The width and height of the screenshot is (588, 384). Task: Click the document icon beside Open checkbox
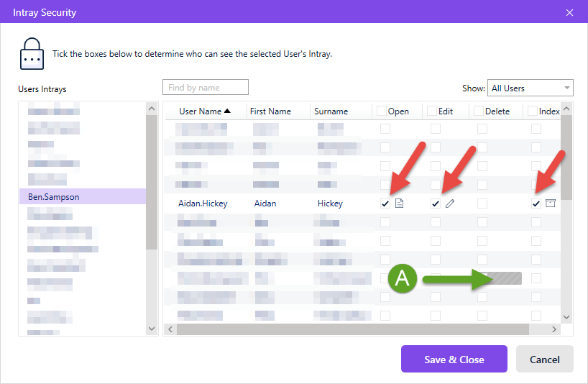click(x=400, y=204)
